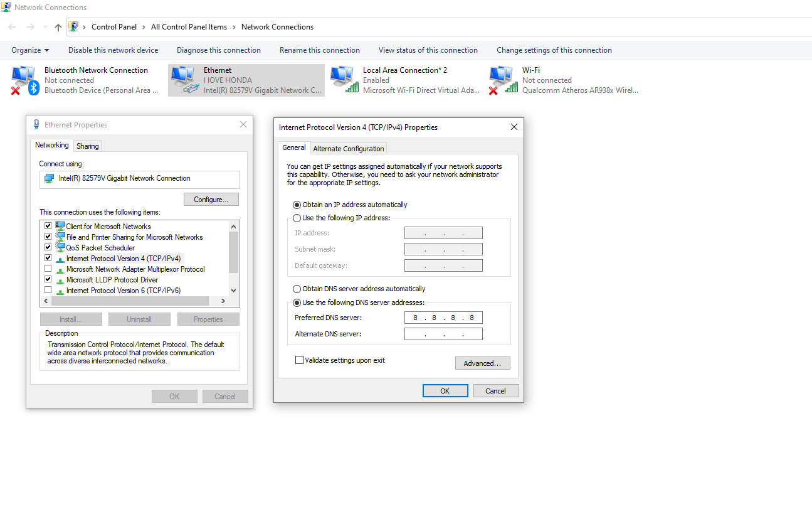Select Obtain DNS server address automatically

coord(297,289)
